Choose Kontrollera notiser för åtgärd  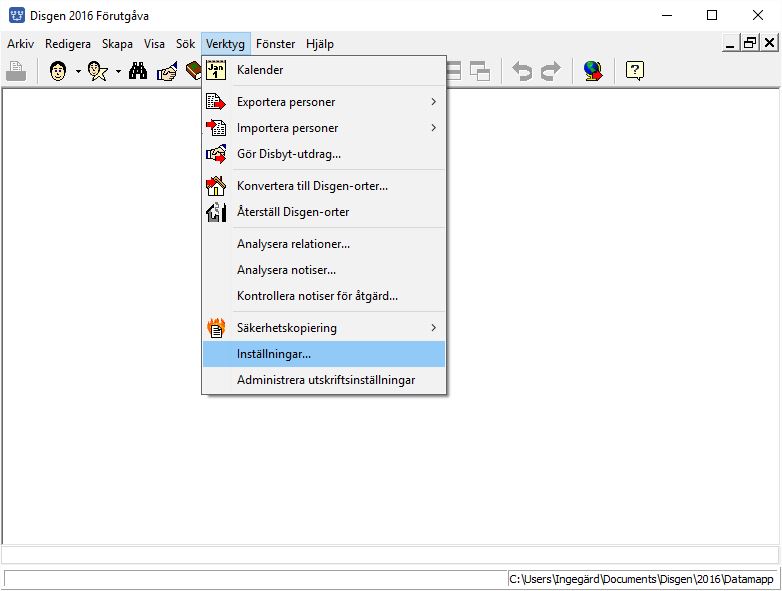(x=324, y=296)
